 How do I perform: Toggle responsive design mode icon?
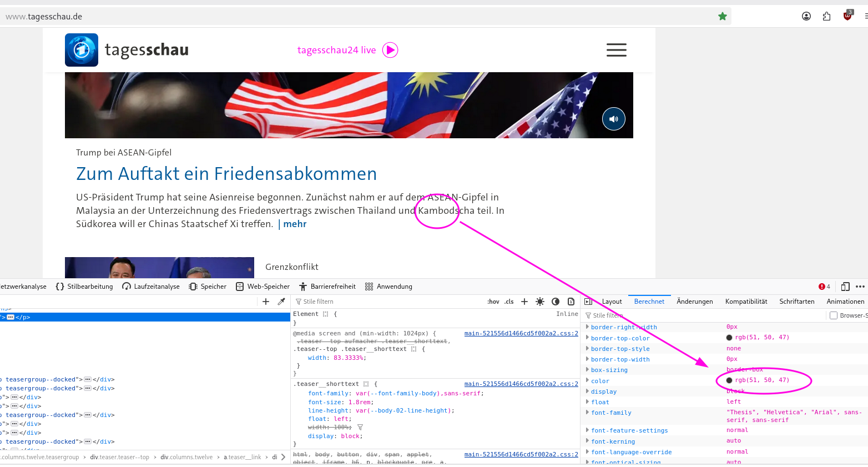(845, 287)
